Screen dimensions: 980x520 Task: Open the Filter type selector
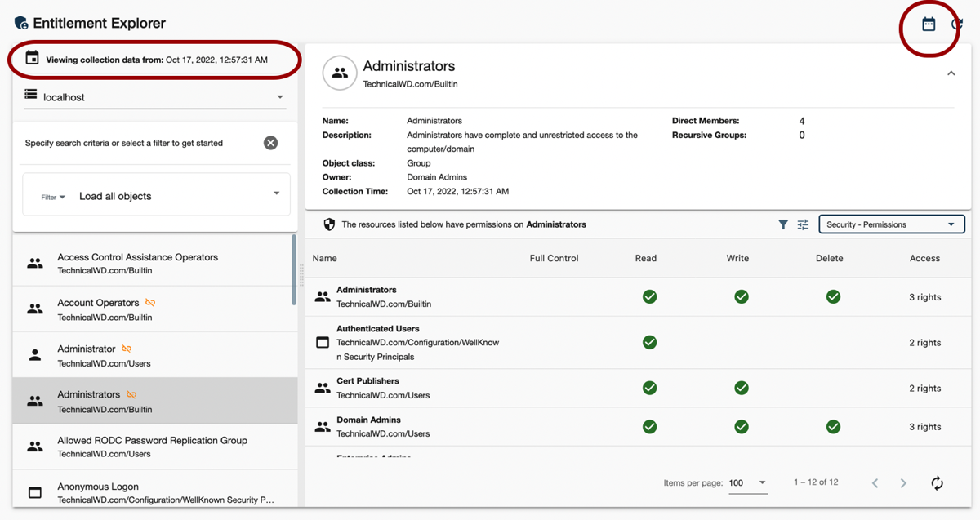pos(53,197)
